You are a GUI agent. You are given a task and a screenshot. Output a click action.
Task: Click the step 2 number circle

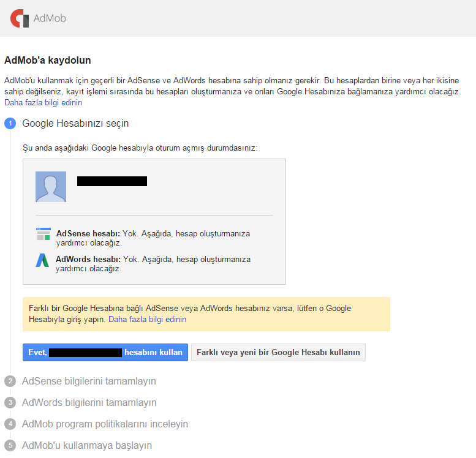tap(10, 381)
